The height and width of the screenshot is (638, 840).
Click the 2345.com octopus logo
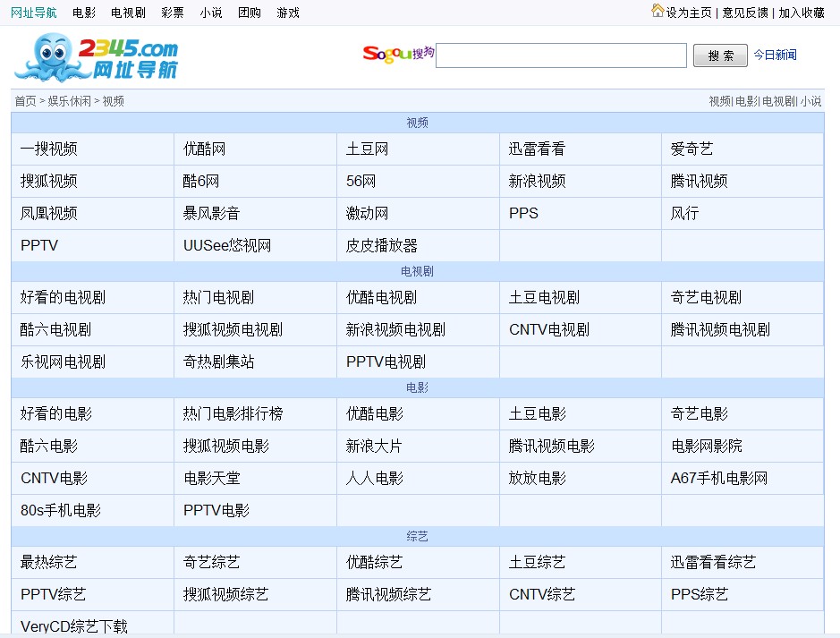97,58
